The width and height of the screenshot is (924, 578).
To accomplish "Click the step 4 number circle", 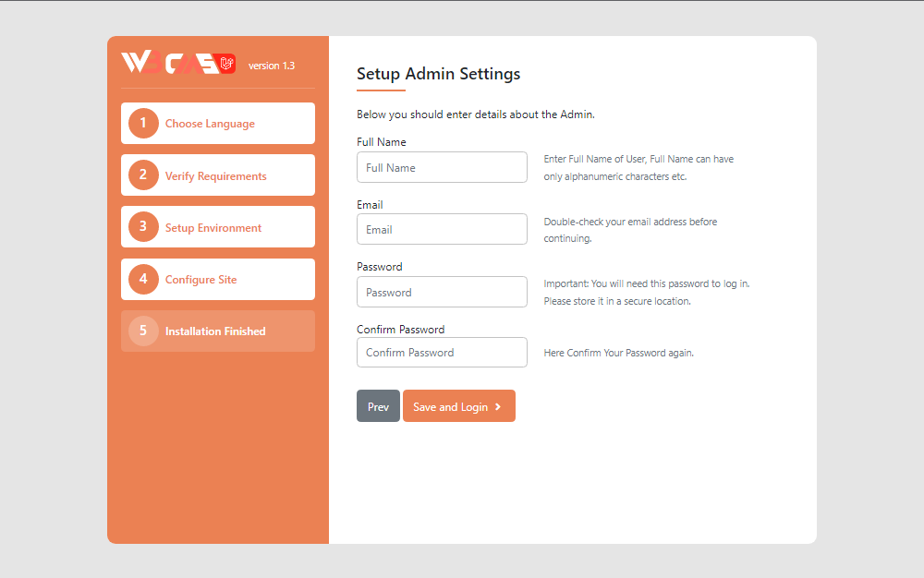I will tap(143, 279).
